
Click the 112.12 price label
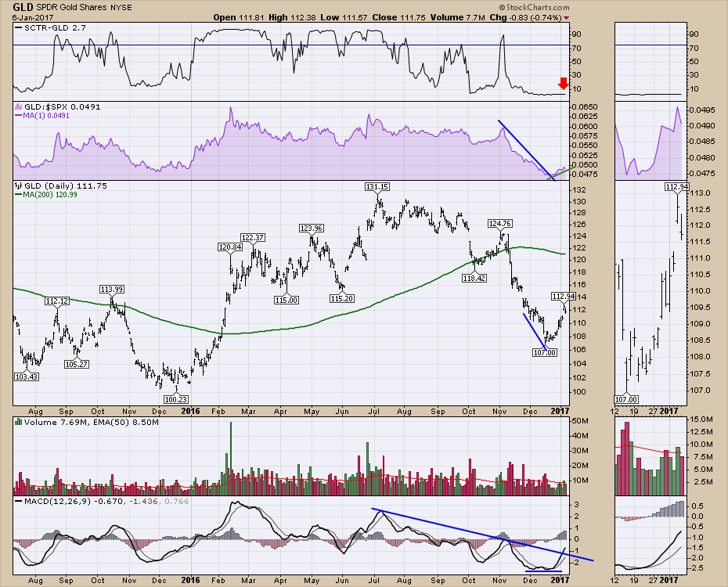pyautogui.click(x=57, y=301)
